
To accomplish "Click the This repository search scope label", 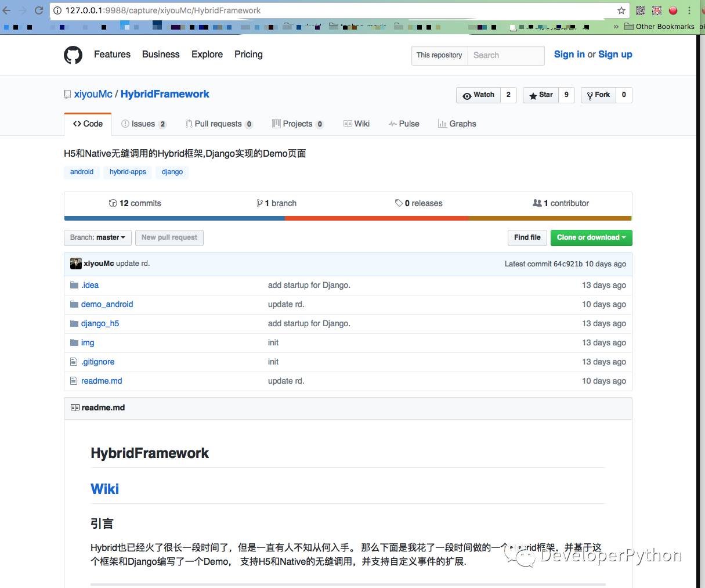I will point(439,55).
